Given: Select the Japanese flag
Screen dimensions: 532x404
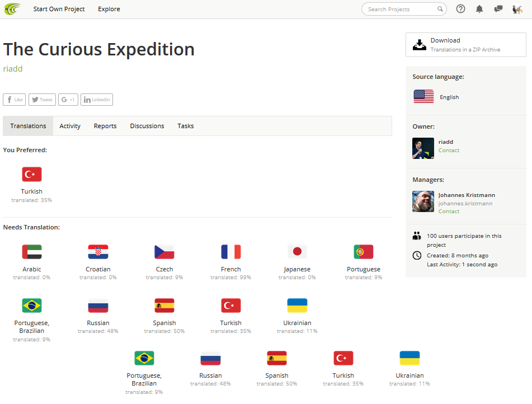Looking at the screenshot, I should [x=297, y=252].
